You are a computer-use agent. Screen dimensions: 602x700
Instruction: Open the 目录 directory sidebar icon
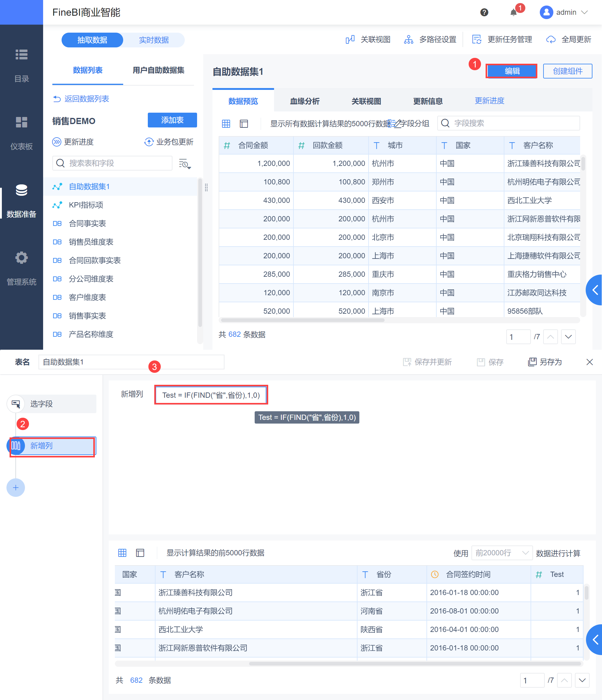(22, 54)
